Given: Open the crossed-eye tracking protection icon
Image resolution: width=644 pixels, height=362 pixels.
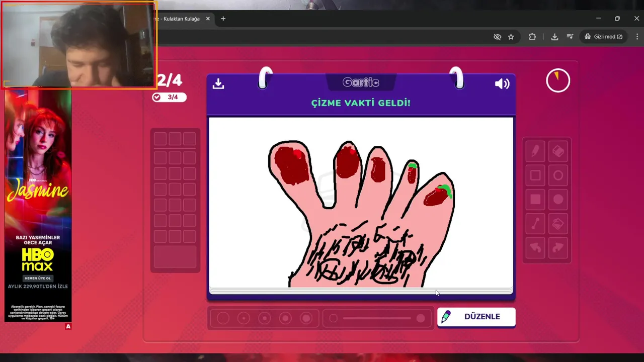Looking at the screenshot, I should point(497,37).
